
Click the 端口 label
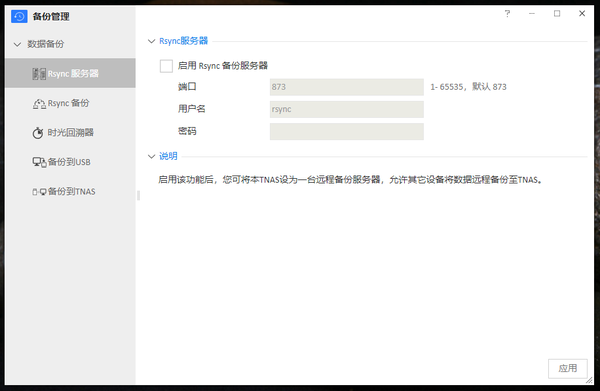(187, 87)
